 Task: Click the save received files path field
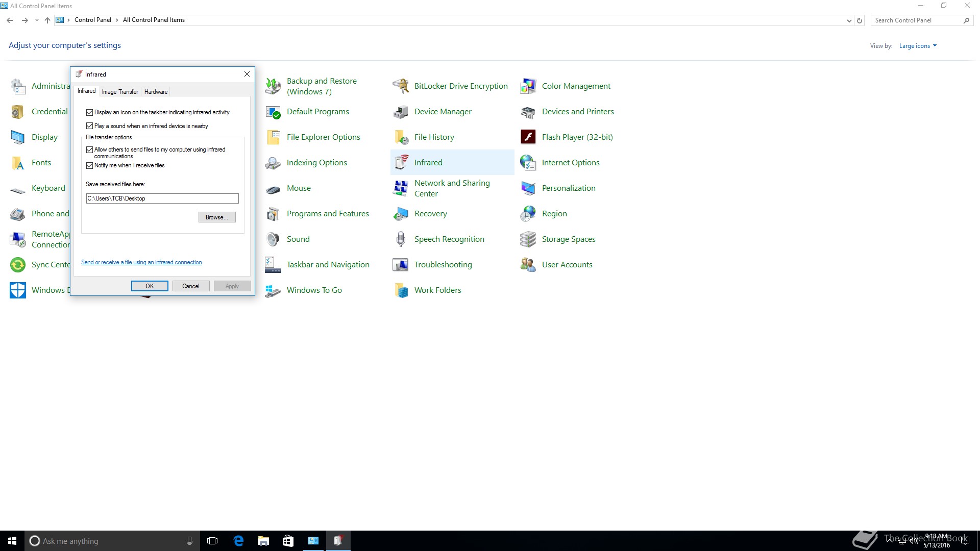[162, 198]
